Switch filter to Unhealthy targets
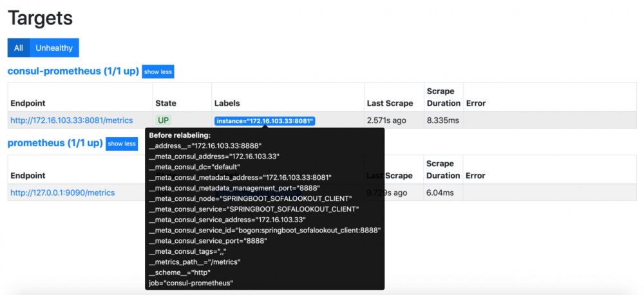This screenshot has width=644, height=295. coord(54,48)
